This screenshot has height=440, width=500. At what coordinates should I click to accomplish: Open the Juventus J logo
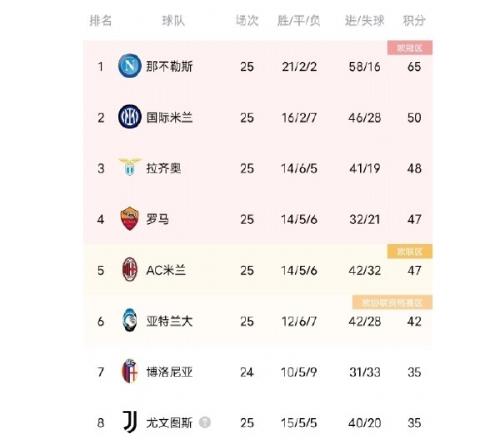pos(130,422)
